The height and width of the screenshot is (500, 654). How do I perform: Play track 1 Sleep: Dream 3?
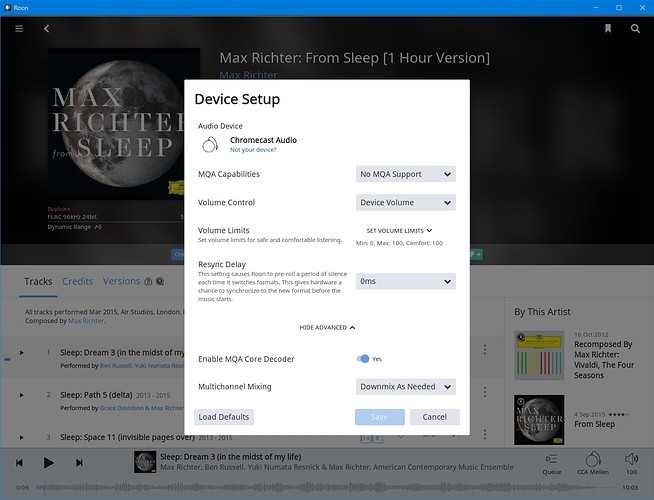22,353
